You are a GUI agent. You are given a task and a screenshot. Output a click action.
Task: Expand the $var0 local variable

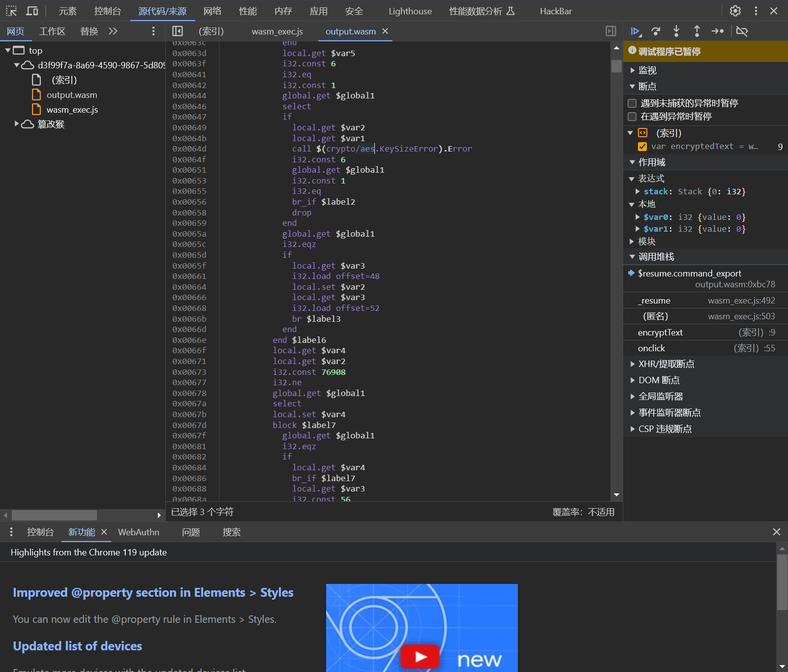[638, 217]
